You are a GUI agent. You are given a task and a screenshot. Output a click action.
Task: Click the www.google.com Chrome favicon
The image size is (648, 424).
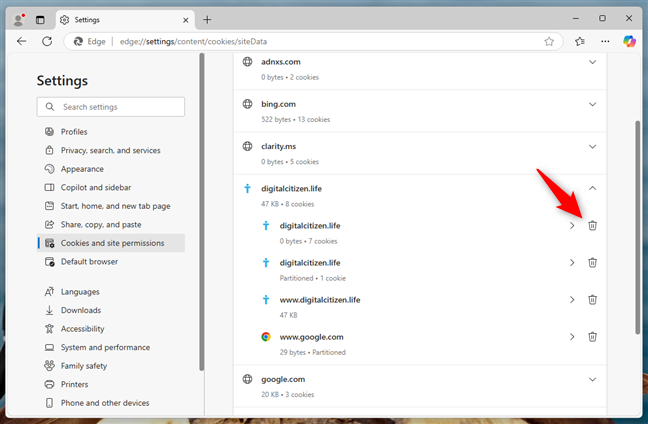coord(266,337)
